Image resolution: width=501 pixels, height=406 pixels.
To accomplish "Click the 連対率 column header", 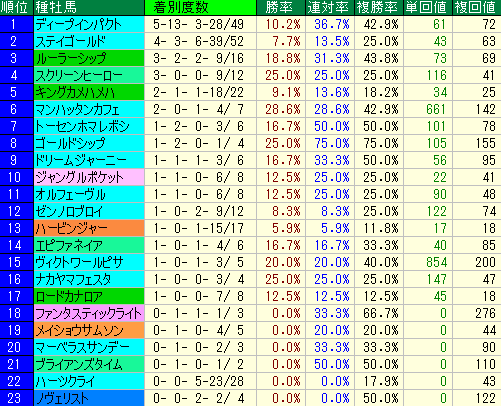I will 330,7.
